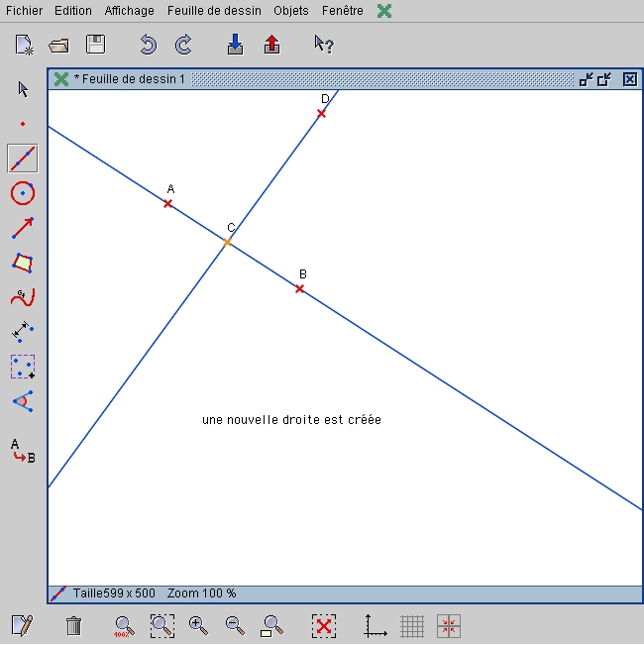Screen dimensions: 644x645
Task: Open the Affichage menu
Action: (x=129, y=11)
